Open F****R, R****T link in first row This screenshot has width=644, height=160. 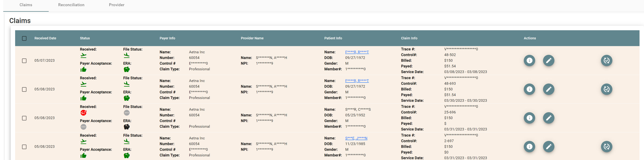357,52
